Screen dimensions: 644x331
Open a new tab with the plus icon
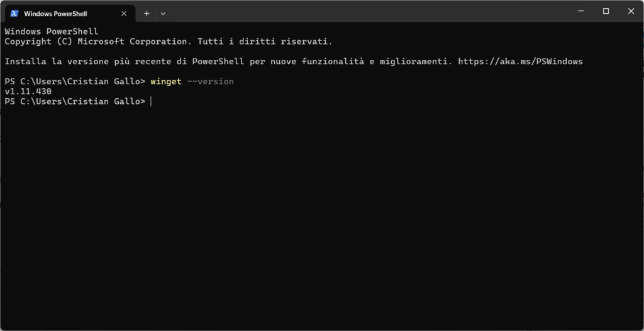[147, 13]
